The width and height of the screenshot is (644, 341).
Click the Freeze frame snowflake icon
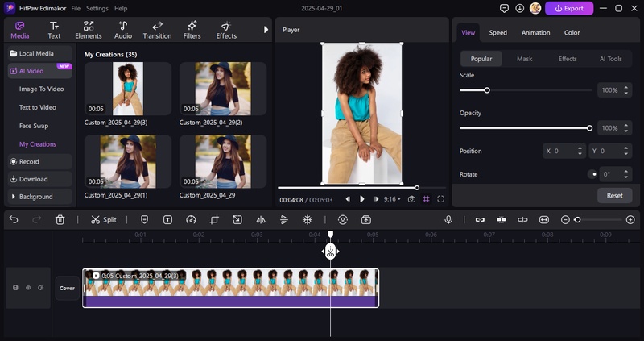click(307, 219)
